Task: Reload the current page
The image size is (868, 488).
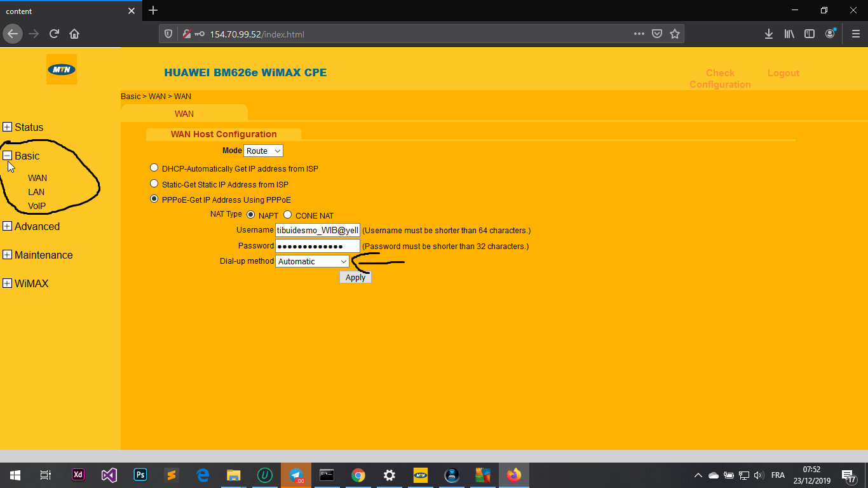Action: coord(54,34)
